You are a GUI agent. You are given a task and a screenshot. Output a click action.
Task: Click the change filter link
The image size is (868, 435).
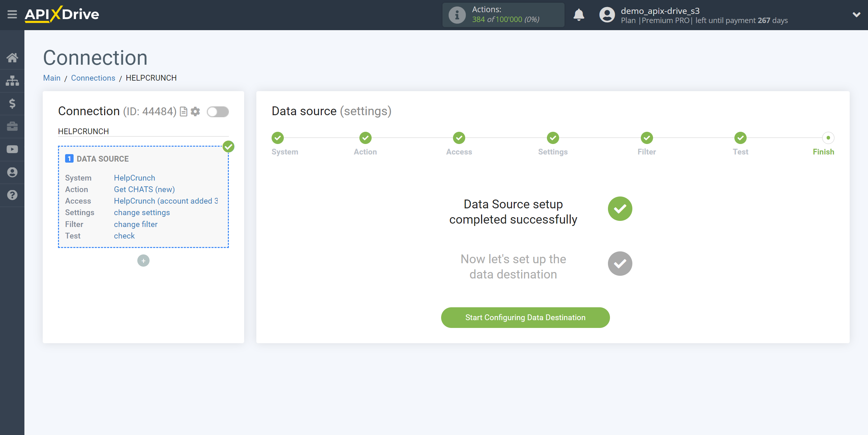coord(135,224)
